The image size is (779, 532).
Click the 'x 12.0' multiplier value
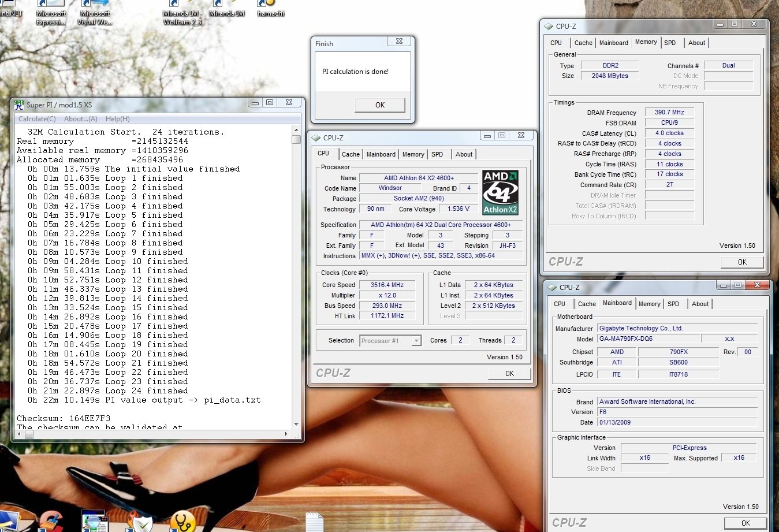tap(387, 295)
